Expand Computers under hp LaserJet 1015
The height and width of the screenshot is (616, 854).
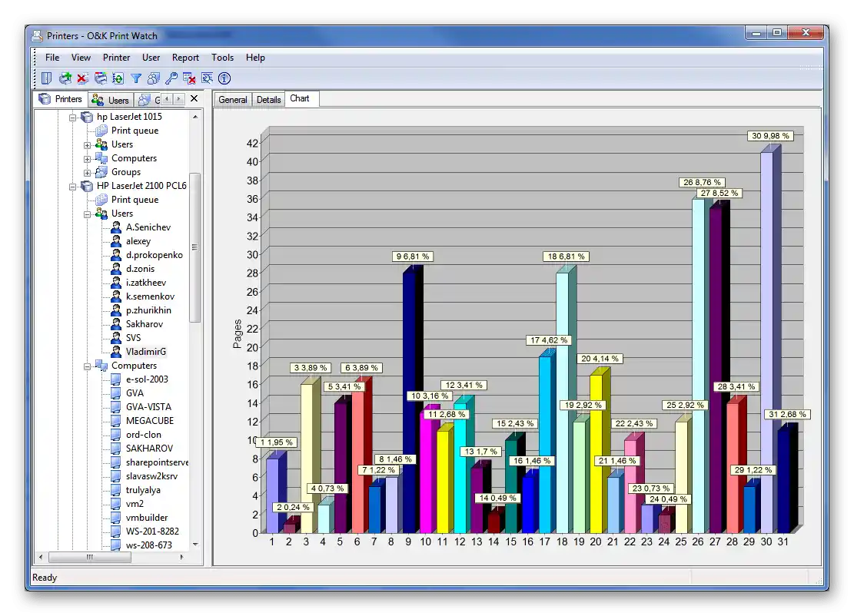point(87,159)
